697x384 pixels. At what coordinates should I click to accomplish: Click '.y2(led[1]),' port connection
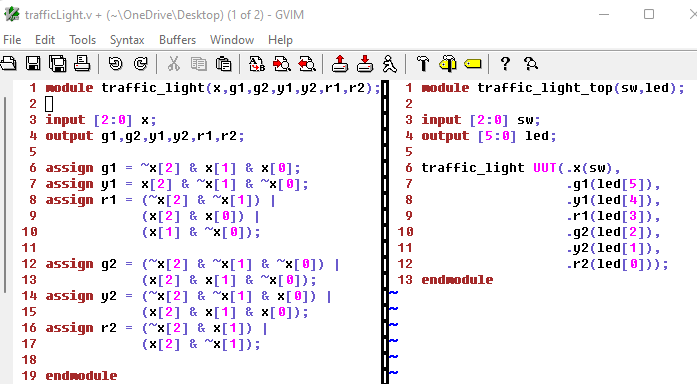tap(613, 248)
